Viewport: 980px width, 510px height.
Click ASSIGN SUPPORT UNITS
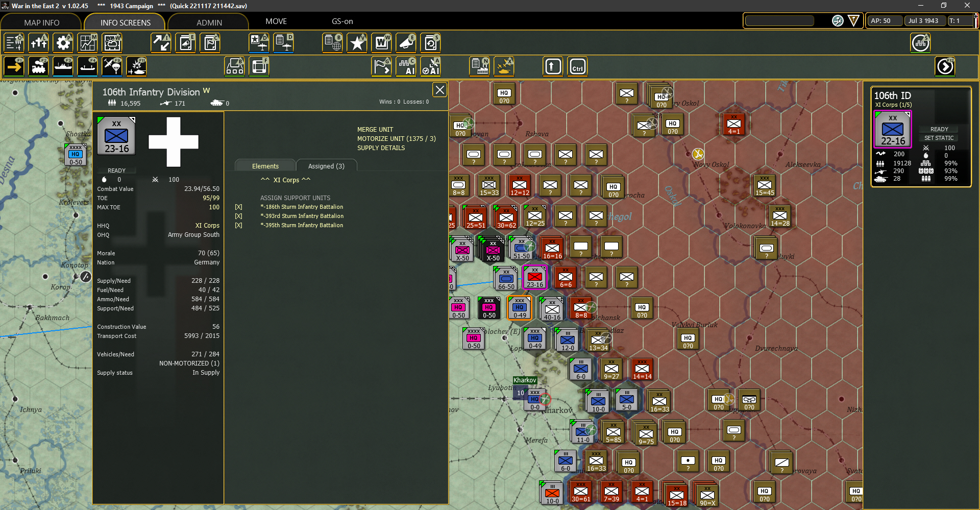[x=295, y=198]
